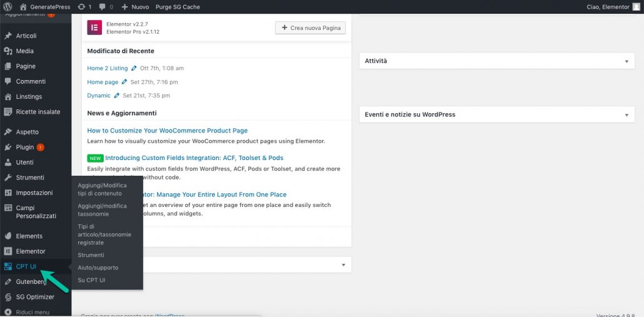Click the pencil icon next to Dynamic
644x317 pixels.
(117, 96)
